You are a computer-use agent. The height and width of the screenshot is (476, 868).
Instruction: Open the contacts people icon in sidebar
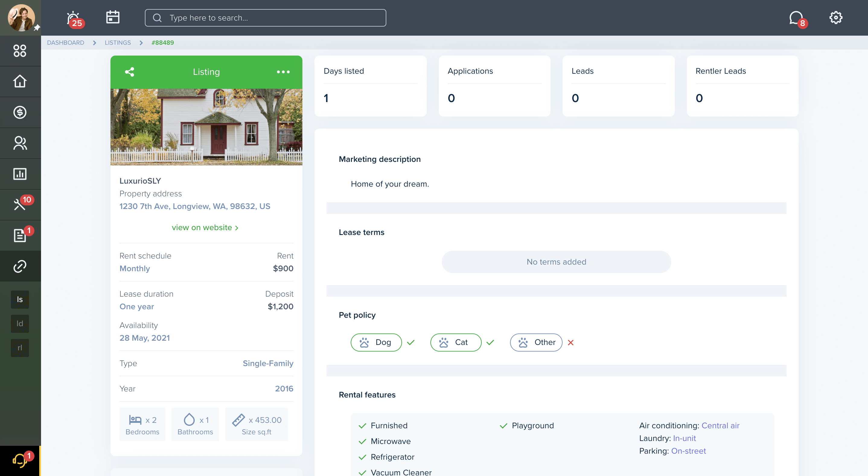coord(20,143)
